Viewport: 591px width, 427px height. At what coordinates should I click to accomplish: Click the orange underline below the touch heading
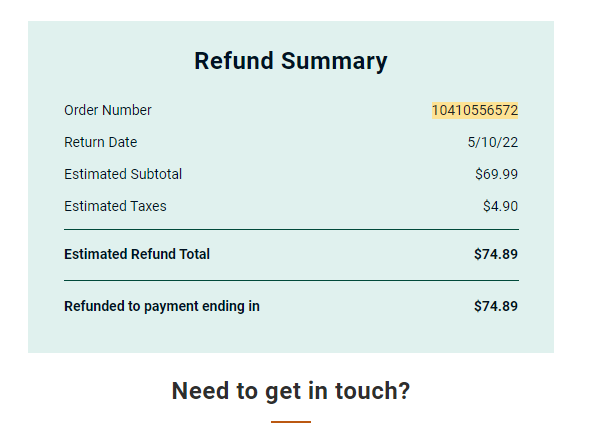point(291,422)
